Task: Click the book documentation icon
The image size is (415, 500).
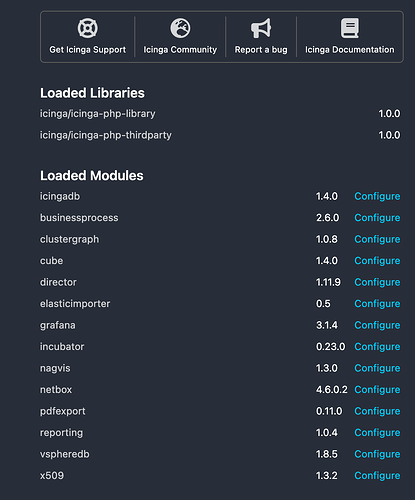Action: click(x=350, y=28)
